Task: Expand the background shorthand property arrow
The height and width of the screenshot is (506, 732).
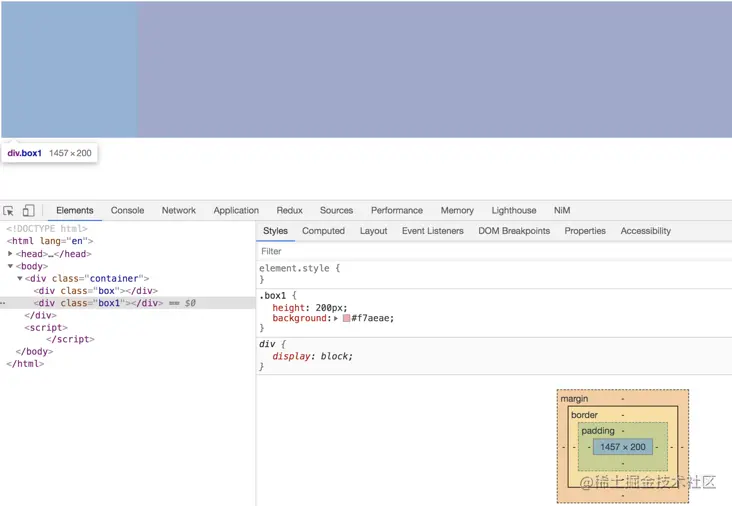Action: pyautogui.click(x=336, y=318)
